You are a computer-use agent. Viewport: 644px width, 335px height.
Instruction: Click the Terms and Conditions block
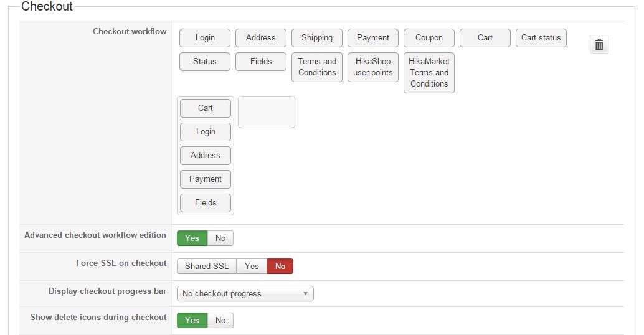click(317, 67)
